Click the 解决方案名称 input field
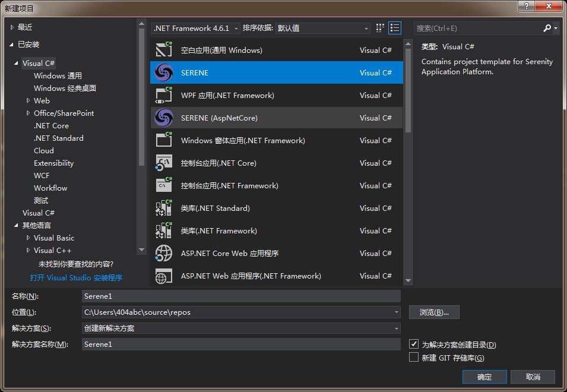Viewport: 567px width, 392px height. click(x=241, y=344)
